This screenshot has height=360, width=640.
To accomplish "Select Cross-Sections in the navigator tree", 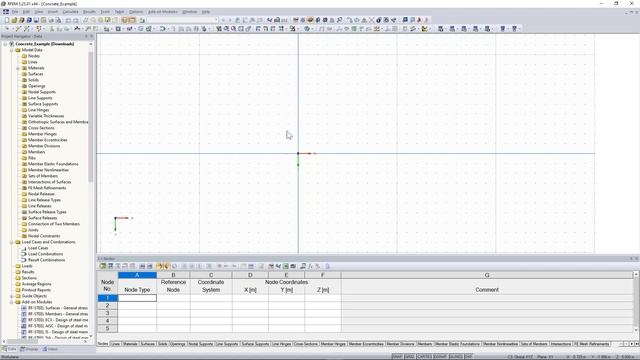I will coord(41,128).
